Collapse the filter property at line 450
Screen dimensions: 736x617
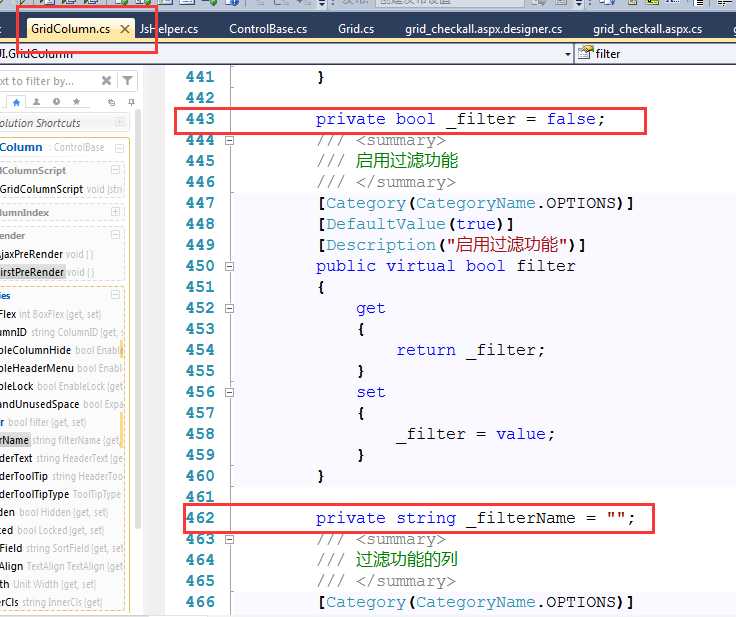pyautogui.click(x=229, y=266)
